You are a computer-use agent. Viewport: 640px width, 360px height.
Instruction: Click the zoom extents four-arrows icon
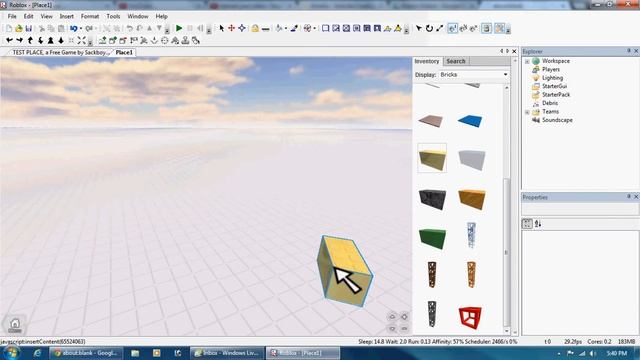(x=81, y=40)
